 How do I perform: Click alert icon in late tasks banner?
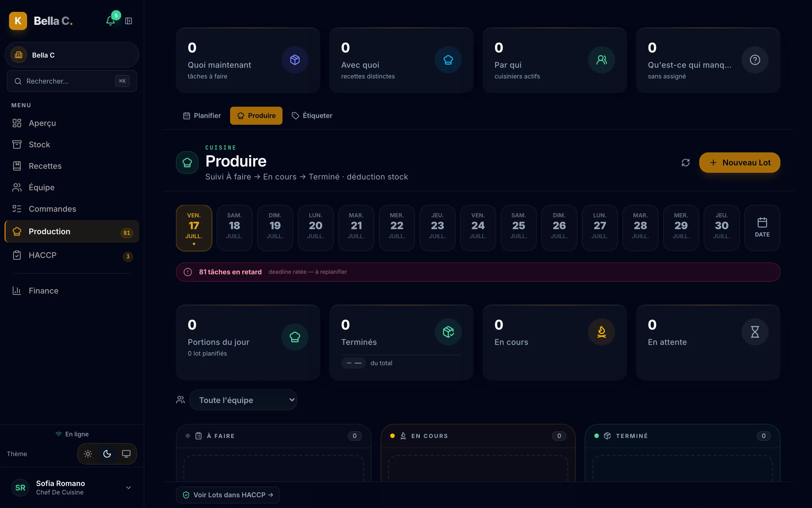[x=188, y=272]
